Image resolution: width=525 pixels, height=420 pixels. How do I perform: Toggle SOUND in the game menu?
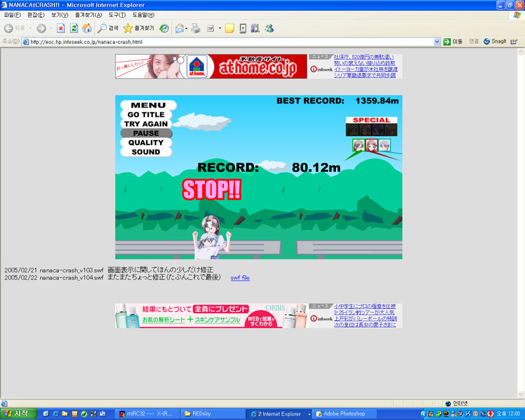(x=146, y=152)
